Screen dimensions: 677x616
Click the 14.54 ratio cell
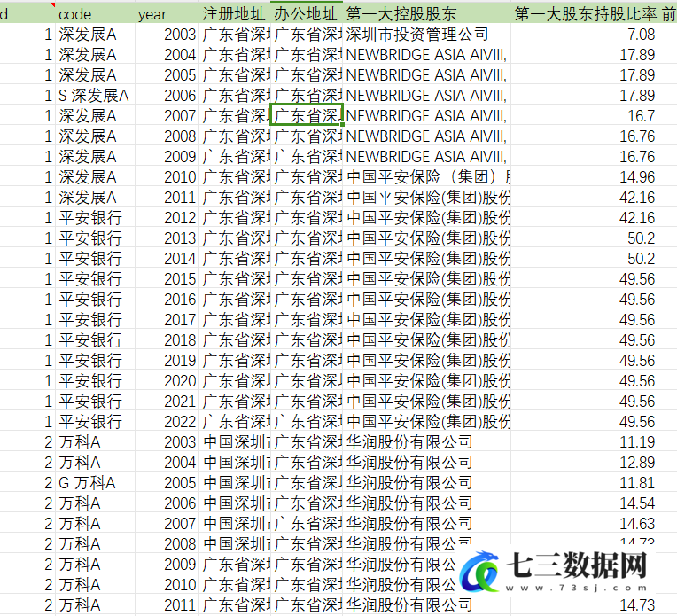(584, 503)
